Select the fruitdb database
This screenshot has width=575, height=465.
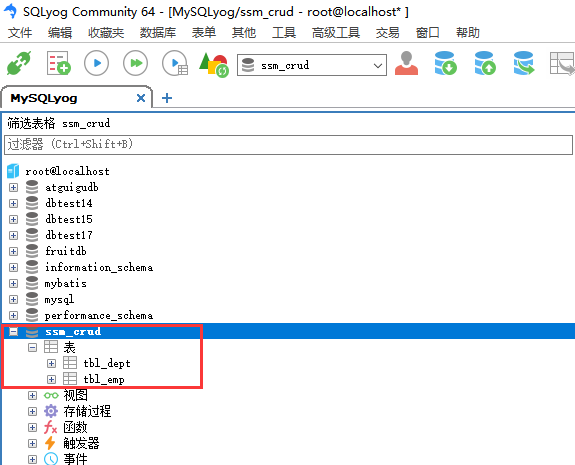tap(66, 251)
